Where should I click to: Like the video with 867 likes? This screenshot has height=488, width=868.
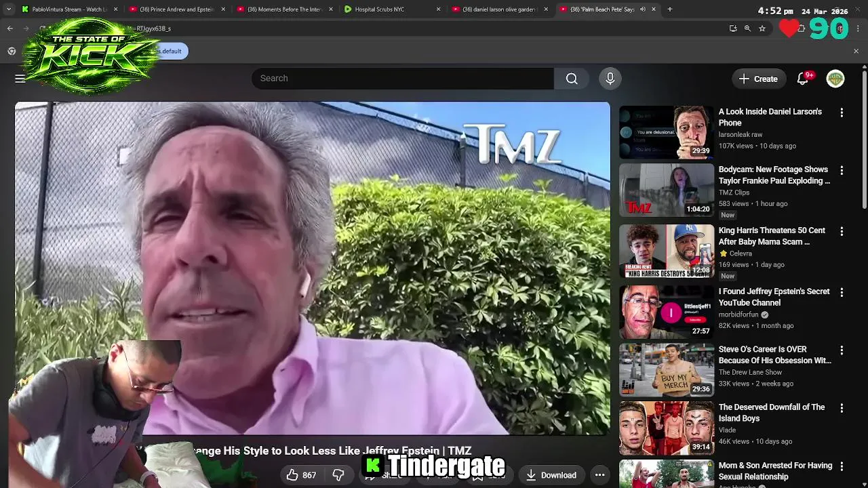pyautogui.click(x=301, y=475)
